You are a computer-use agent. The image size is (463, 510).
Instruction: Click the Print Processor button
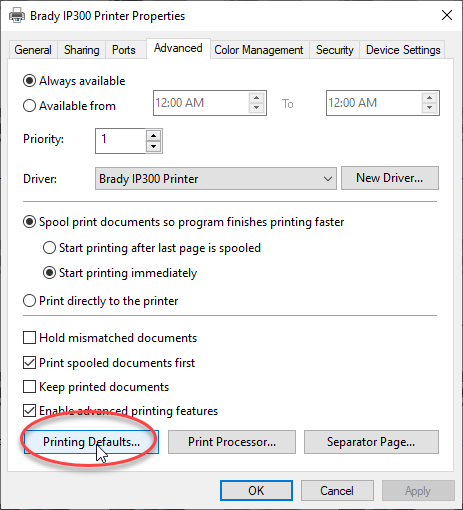click(232, 442)
